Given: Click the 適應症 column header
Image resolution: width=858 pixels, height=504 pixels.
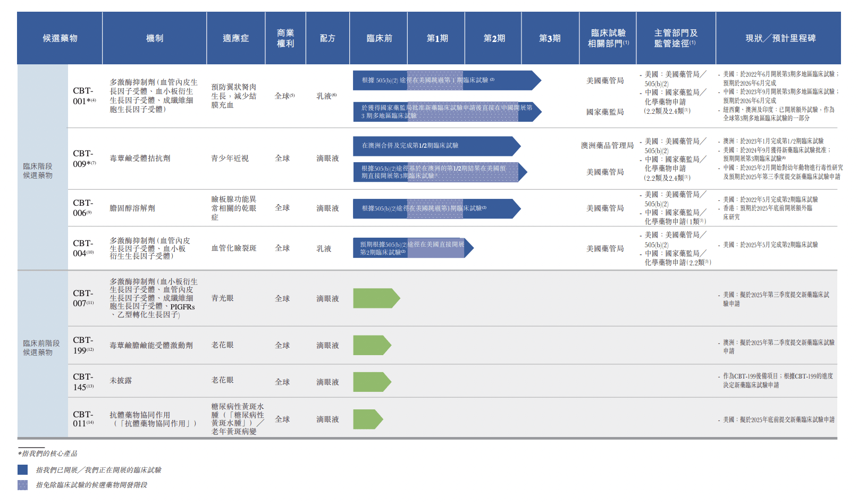Looking at the screenshot, I should (236, 38).
